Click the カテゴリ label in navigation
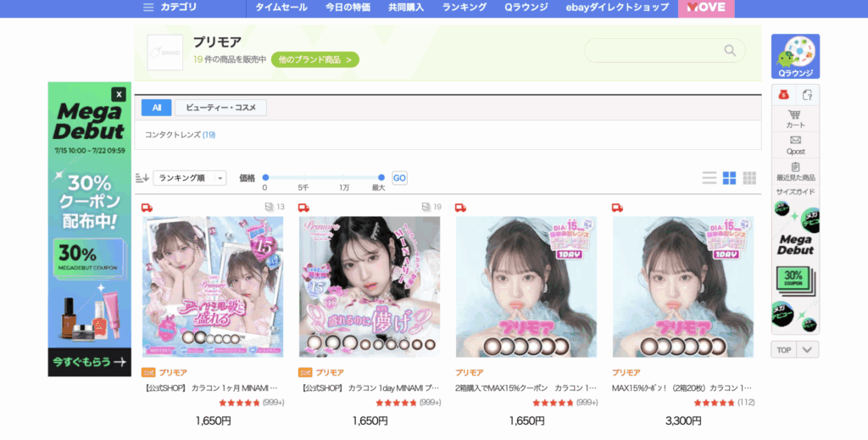This screenshot has width=868, height=440. [178, 7]
